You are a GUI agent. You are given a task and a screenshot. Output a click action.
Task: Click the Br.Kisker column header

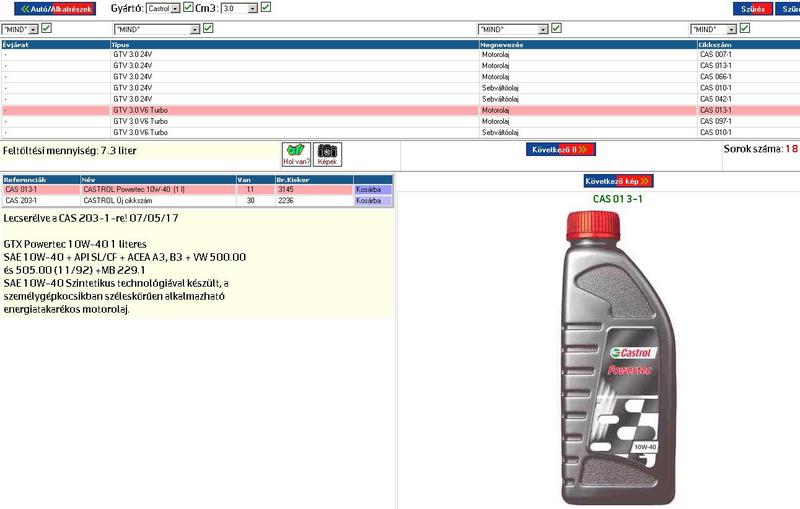point(314,180)
